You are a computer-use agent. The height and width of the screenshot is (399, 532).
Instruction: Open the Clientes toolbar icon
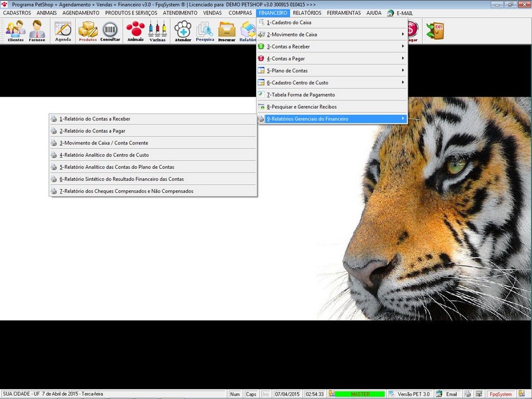[15, 31]
